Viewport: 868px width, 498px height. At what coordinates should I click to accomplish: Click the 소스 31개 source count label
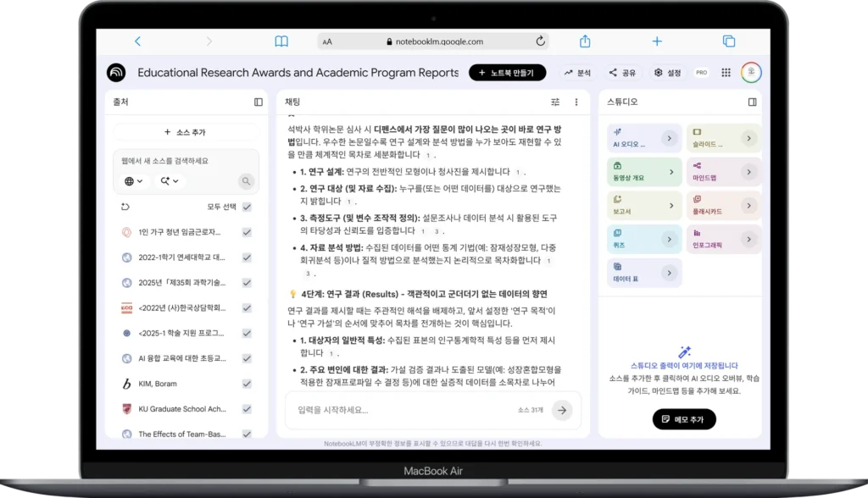531,410
